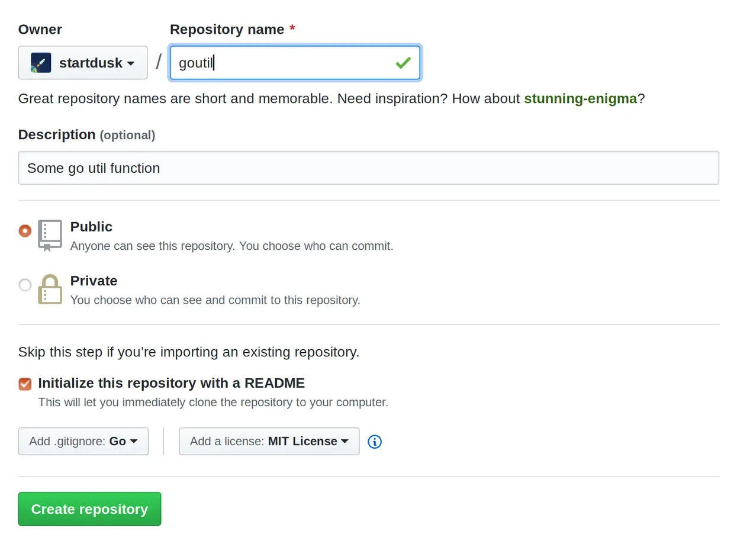This screenshot has height=560, width=734.
Task: Use the stunning-enigma name suggestion link
Action: (580, 98)
